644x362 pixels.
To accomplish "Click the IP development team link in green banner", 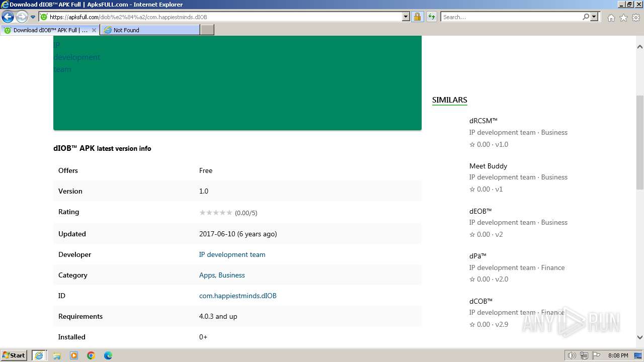I will [x=76, y=57].
